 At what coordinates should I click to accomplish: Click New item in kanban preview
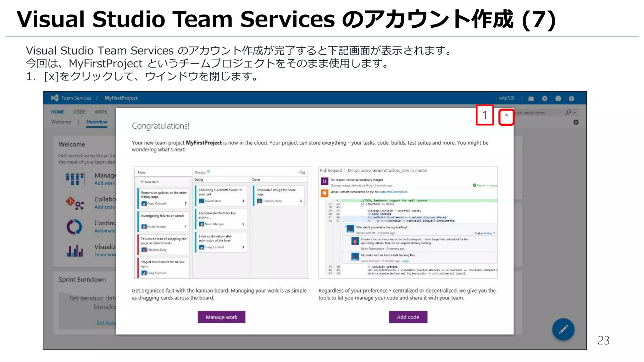click(149, 182)
